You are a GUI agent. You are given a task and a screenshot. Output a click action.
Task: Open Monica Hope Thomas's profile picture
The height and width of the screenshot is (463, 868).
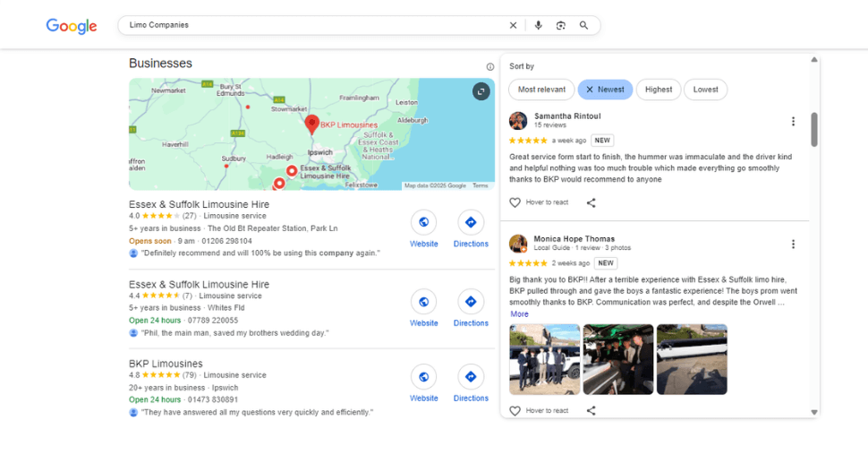click(518, 243)
